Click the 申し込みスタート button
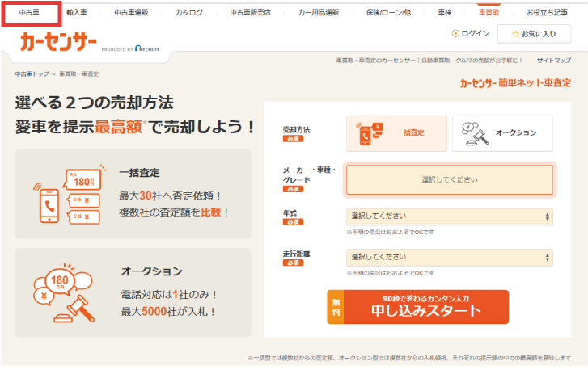588x370 pixels. (x=418, y=307)
